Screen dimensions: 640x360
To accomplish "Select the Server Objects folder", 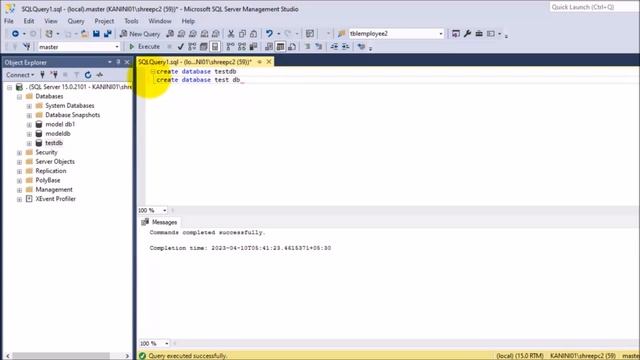I will pyautogui.click(x=55, y=162).
